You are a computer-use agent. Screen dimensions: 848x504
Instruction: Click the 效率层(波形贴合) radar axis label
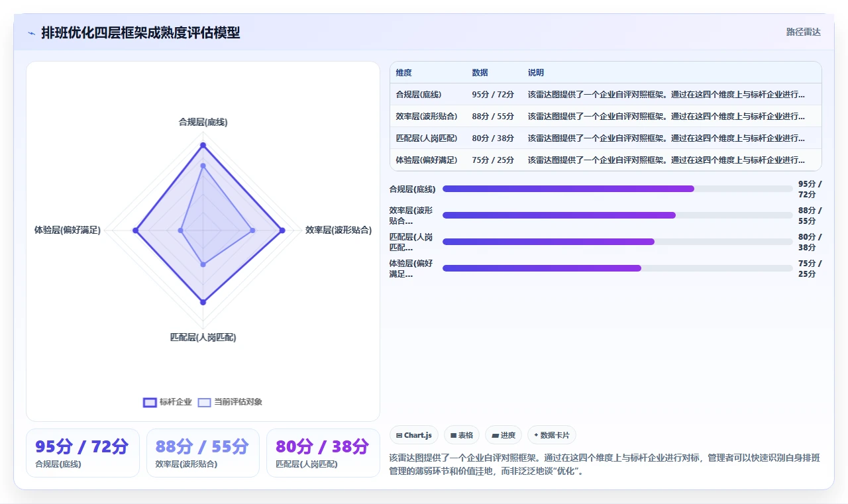click(x=339, y=230)
